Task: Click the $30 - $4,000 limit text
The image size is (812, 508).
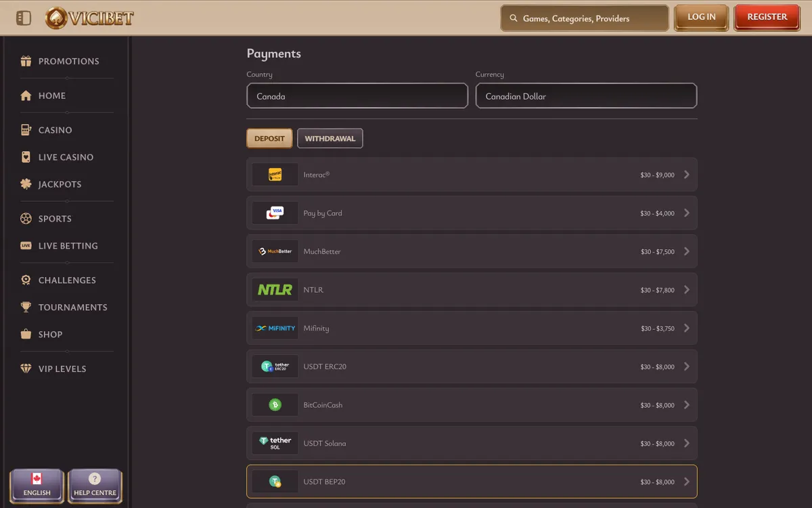Action: pyautogui.click(x=658, y=213)
